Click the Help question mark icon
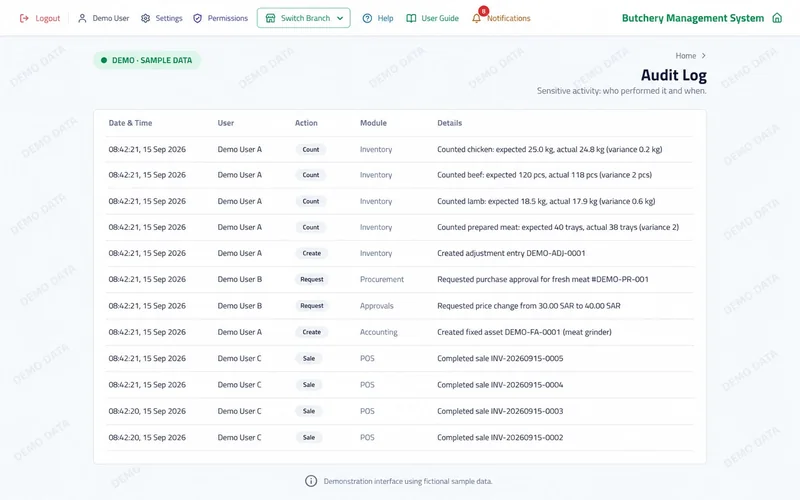The image size is (800, 500). [x=367, y=18]
